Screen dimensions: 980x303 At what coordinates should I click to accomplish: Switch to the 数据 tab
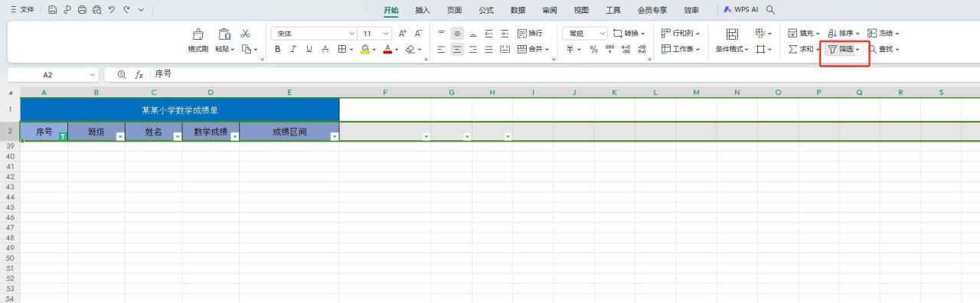click(518, 10)
